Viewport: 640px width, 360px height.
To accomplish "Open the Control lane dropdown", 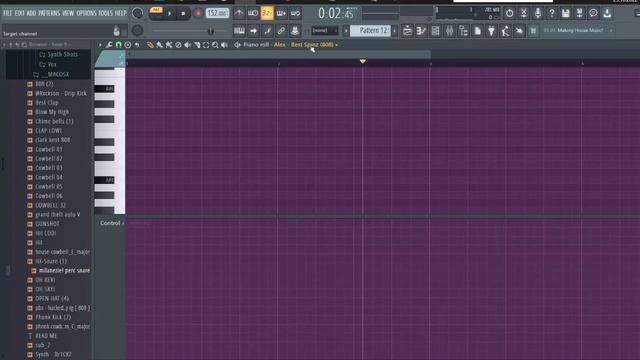I will (112, 223).
